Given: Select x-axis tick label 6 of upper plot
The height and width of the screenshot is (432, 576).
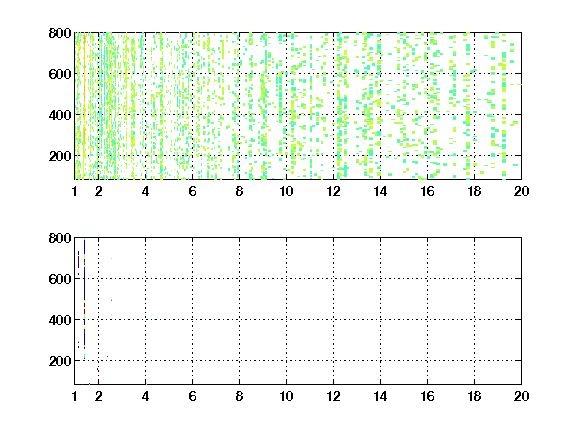Looking at the screenshot, I should pos(192,191).
